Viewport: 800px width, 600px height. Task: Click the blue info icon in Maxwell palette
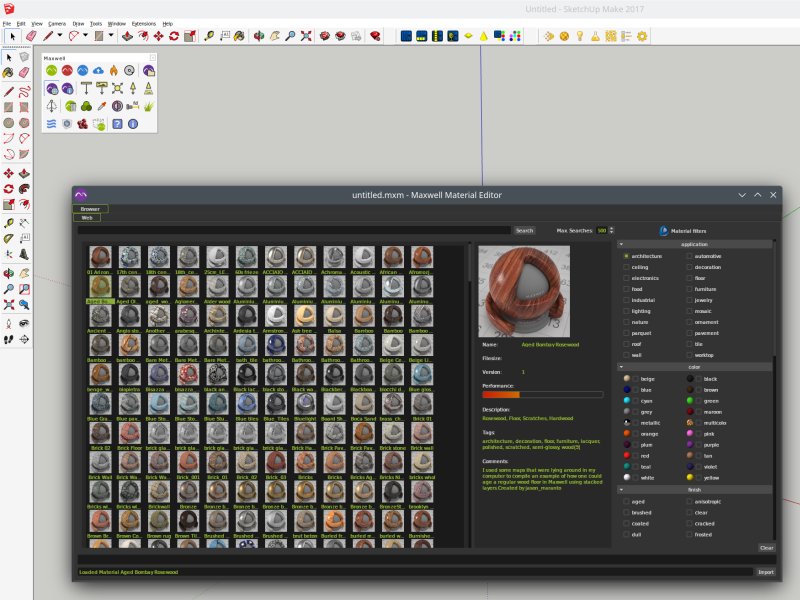[x=132, y=124]
